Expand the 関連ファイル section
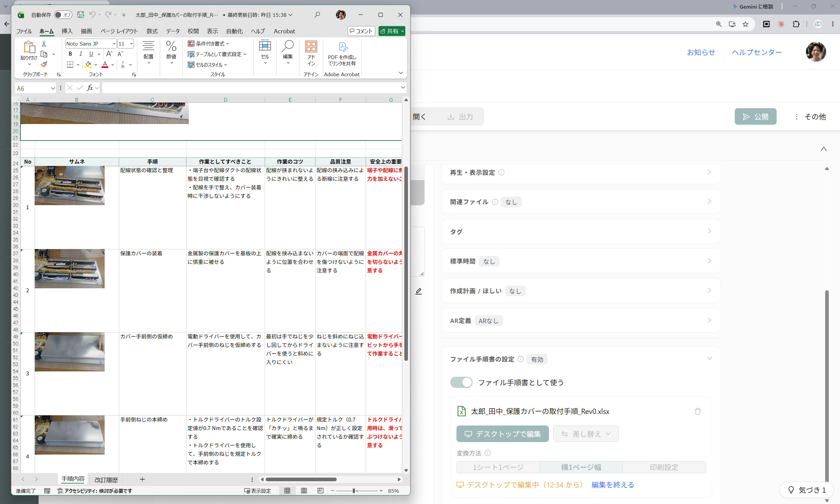The width and height of the screenshot is (840, 504). click(x=581, y=202)
